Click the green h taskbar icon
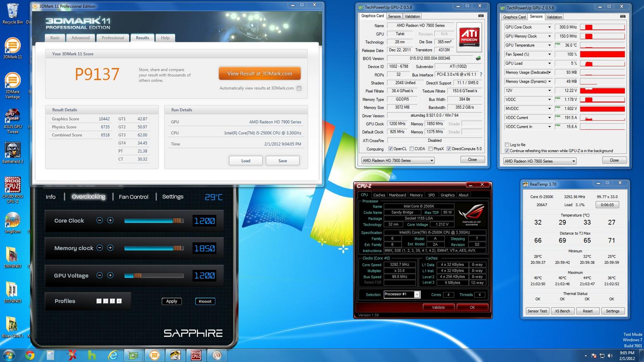The image size is (644, 362). coord(92,355)
